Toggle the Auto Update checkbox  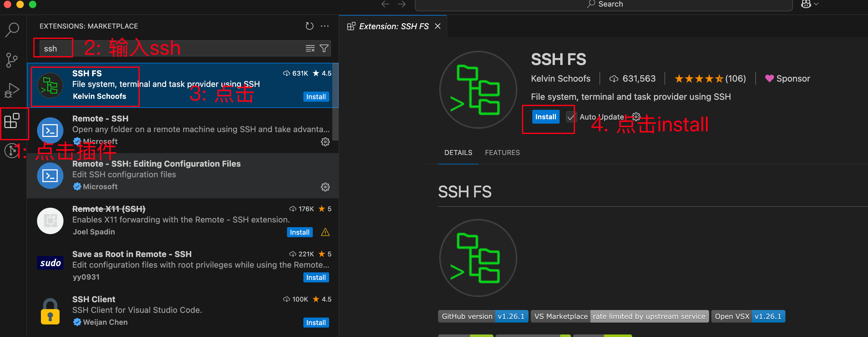tap(571, 117)
